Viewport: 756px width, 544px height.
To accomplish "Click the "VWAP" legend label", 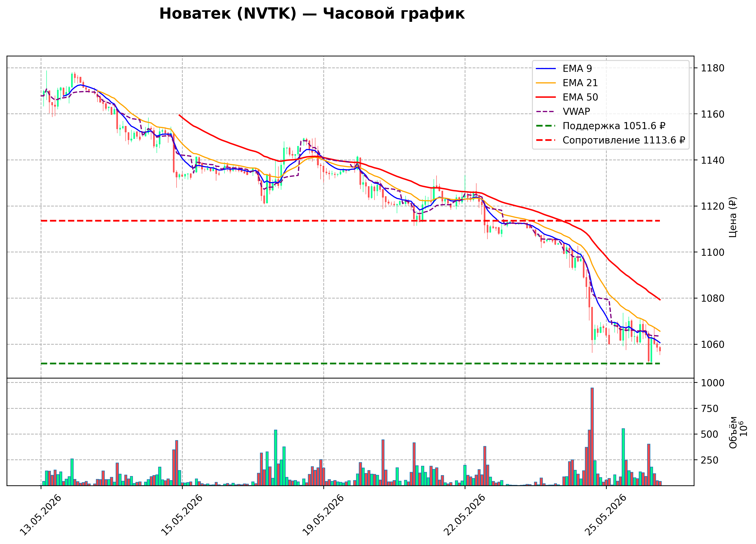I will 576,111.
